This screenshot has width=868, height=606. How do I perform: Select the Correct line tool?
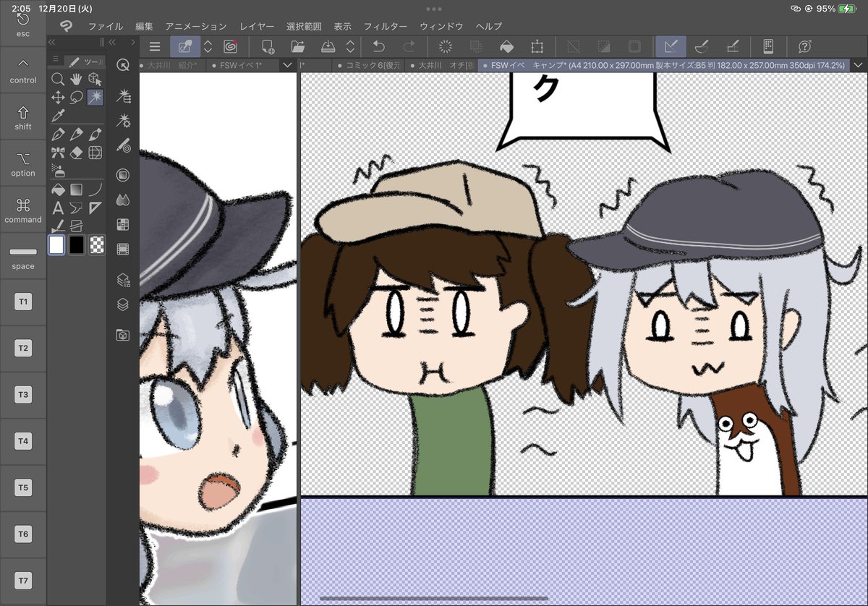(x=58, y=226)
